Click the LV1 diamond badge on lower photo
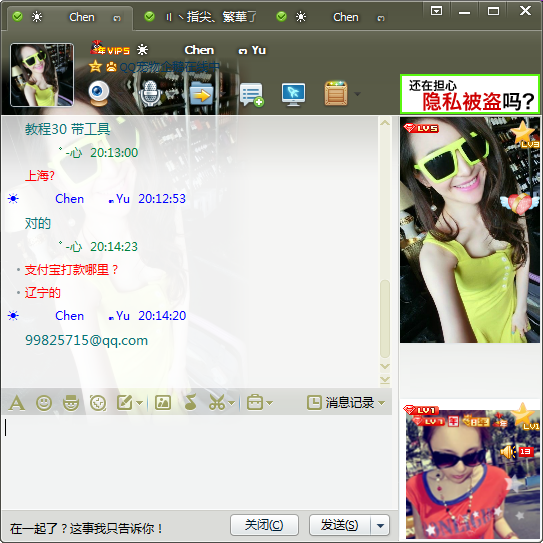The width and height of the screenshot is (543, 543). point(421,410)
